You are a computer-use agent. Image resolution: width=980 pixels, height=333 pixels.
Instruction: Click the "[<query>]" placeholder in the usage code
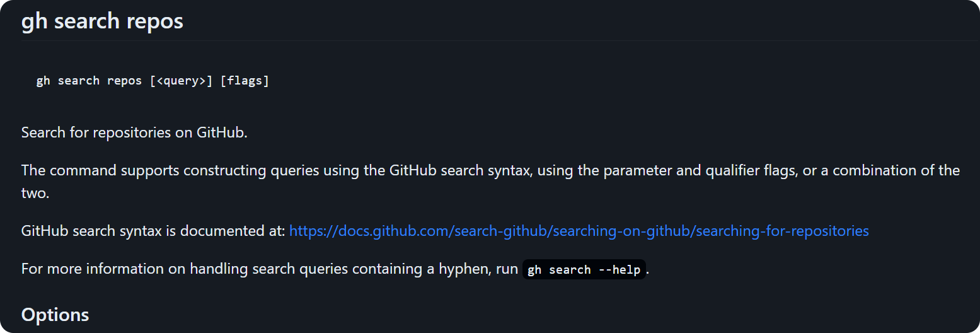pyautogui.click(x=182, y=81)
